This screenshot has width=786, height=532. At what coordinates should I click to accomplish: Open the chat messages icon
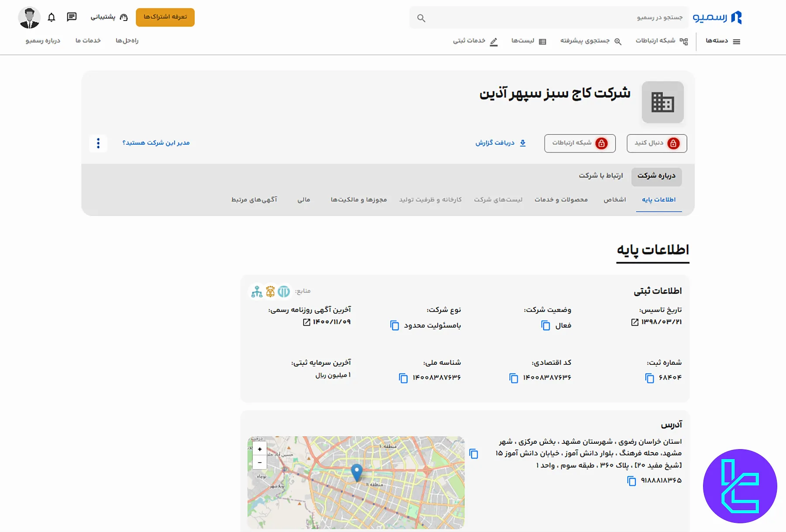[71, 17]
